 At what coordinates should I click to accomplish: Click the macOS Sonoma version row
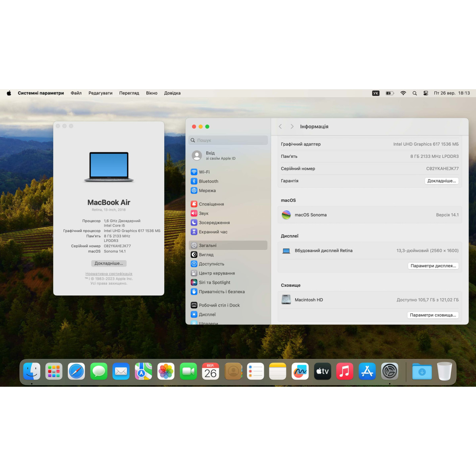[x=370, y=215]
